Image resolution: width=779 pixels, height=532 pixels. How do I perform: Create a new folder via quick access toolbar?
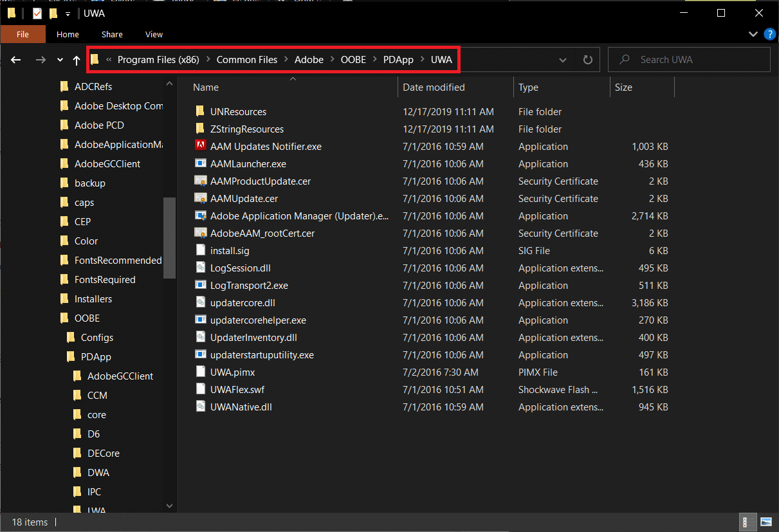(x=55, y=13)
